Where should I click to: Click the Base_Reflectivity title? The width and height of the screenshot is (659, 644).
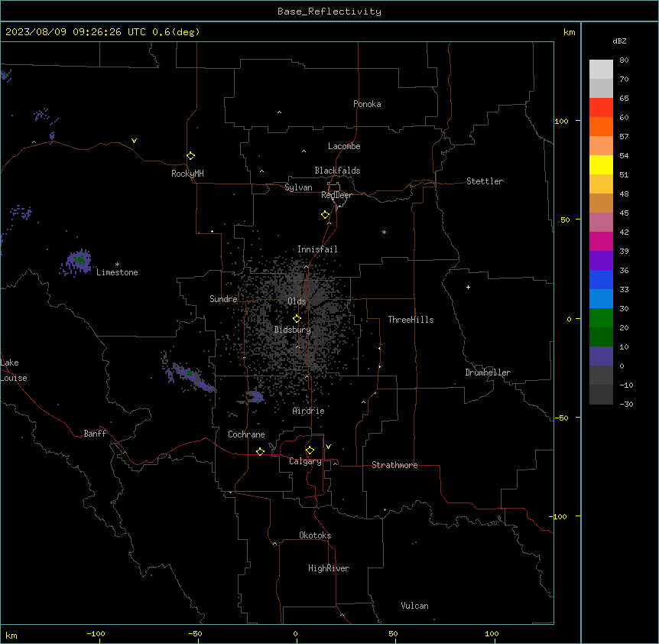(x=329, y=11)
